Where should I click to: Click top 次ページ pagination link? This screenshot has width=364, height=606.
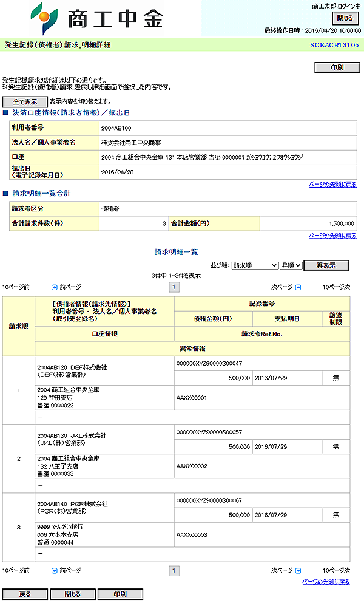click(281, 288)
